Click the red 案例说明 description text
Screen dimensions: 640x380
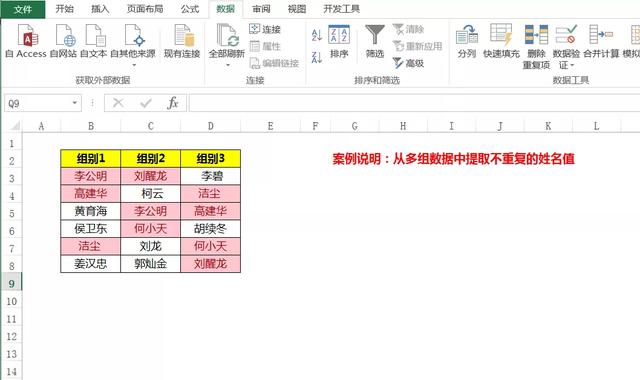pyautogui.click(x=453, y=158)
